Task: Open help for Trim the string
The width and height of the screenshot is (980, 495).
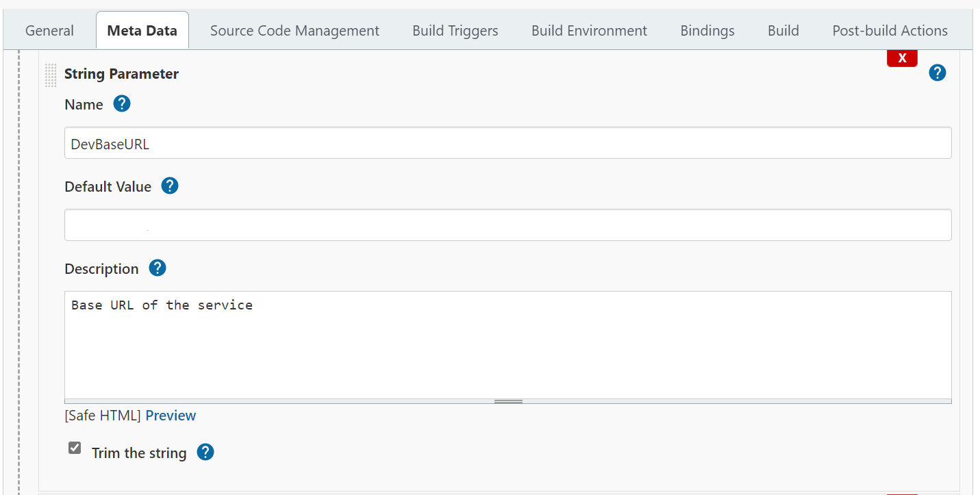Action: [x=205, y=452]
